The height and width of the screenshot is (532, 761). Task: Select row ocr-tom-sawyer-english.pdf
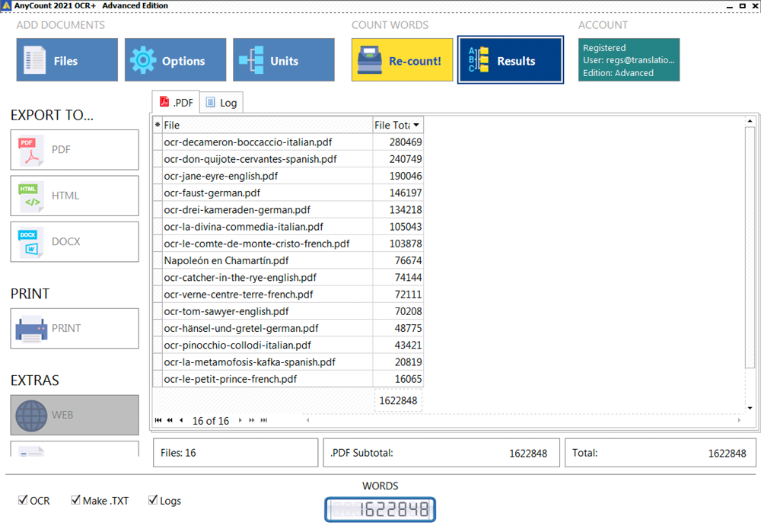tap(288, 311)
